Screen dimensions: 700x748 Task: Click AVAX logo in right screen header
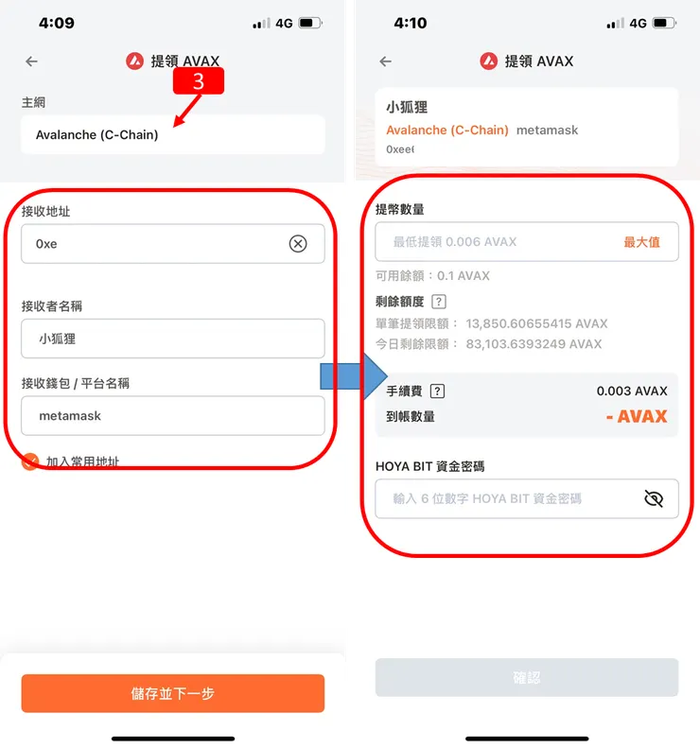pyautogui.click(x=489, y=61)
